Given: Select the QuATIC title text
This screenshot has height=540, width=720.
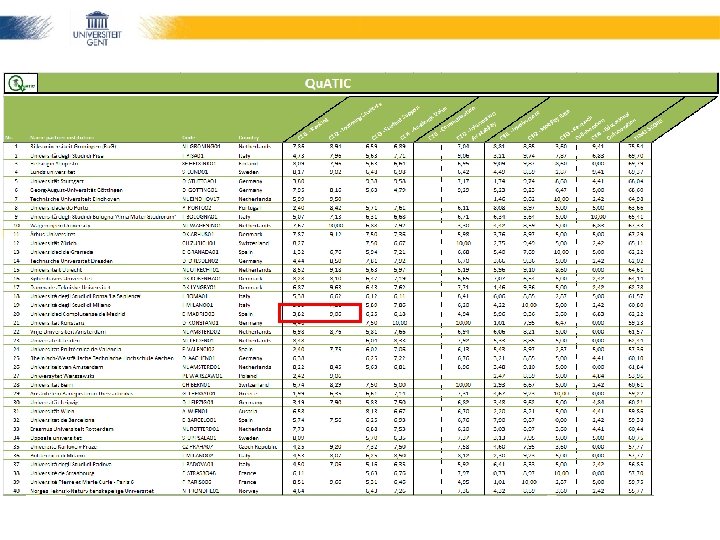Looking at the screenshot, I should coord(328,84).
